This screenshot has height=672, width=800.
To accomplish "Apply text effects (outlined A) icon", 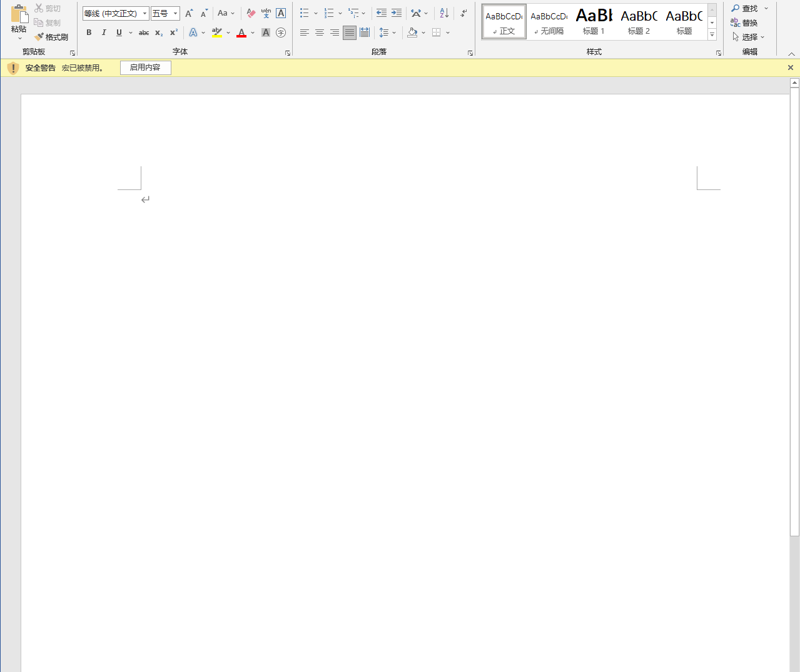I will pos(193,33).
